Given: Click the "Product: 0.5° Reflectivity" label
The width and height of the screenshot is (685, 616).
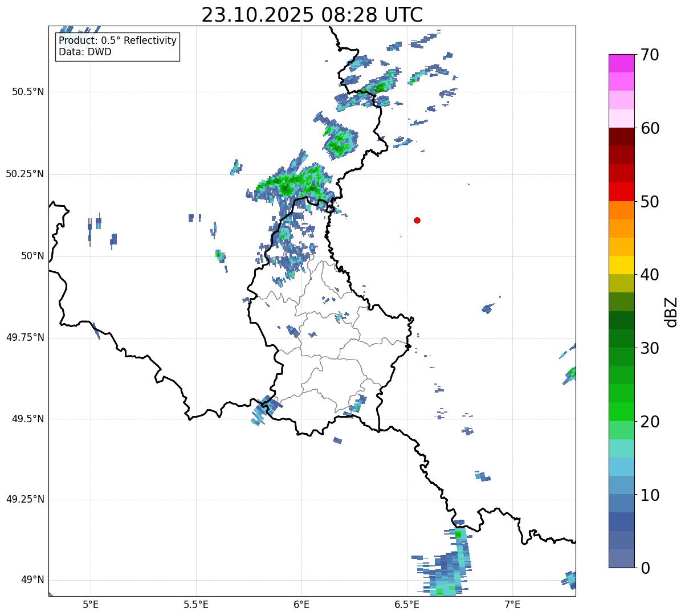Looking at the screenshot, I should 117,41.
